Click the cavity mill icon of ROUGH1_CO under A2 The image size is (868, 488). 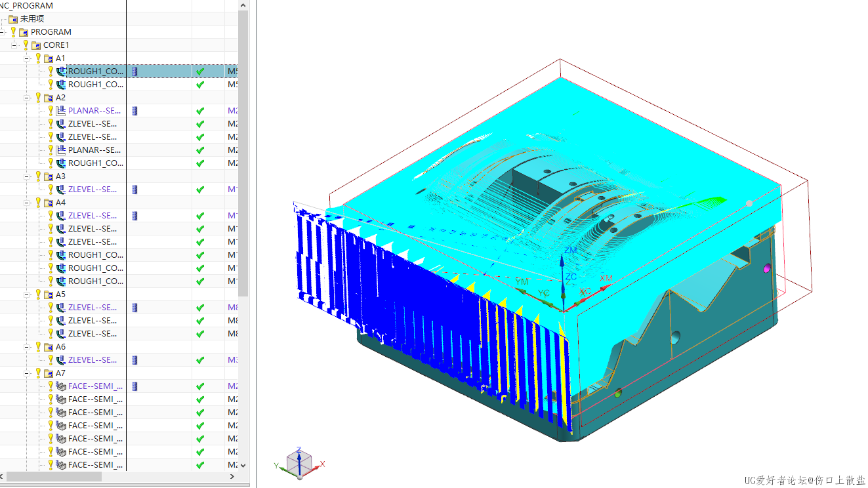(x=62, y=163)
